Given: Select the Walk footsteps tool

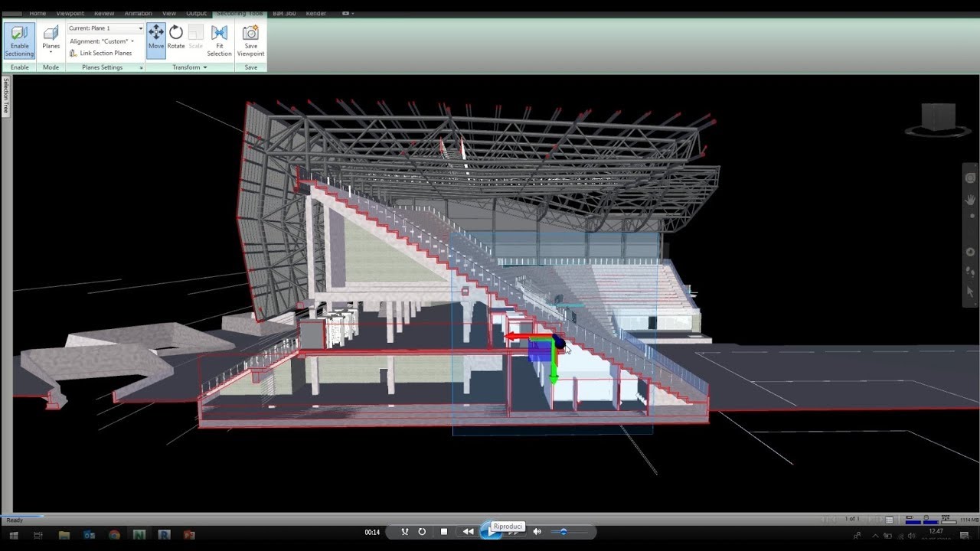Looking at the screenshot, I should point(970,272).
